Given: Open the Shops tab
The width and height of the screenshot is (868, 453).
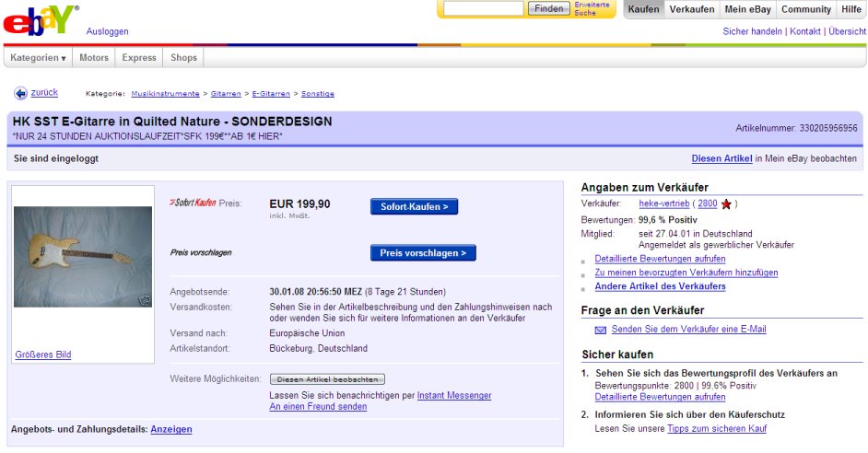Looking at the screenshot, I should pyautogui.click(x=183, y=57).
